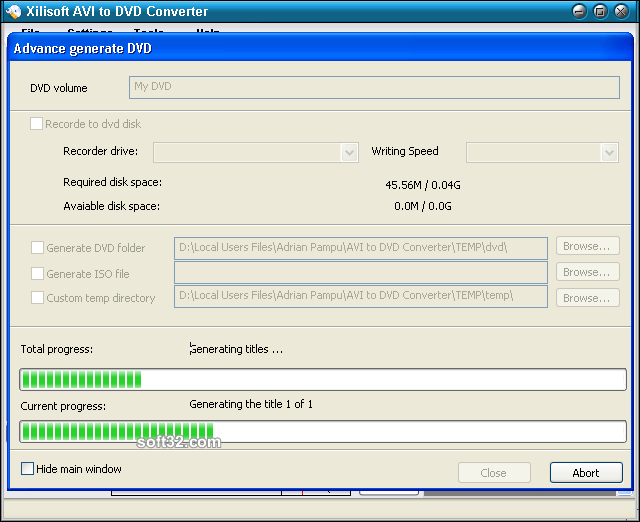Click the Current progress bar

click(x=323, y=432)
